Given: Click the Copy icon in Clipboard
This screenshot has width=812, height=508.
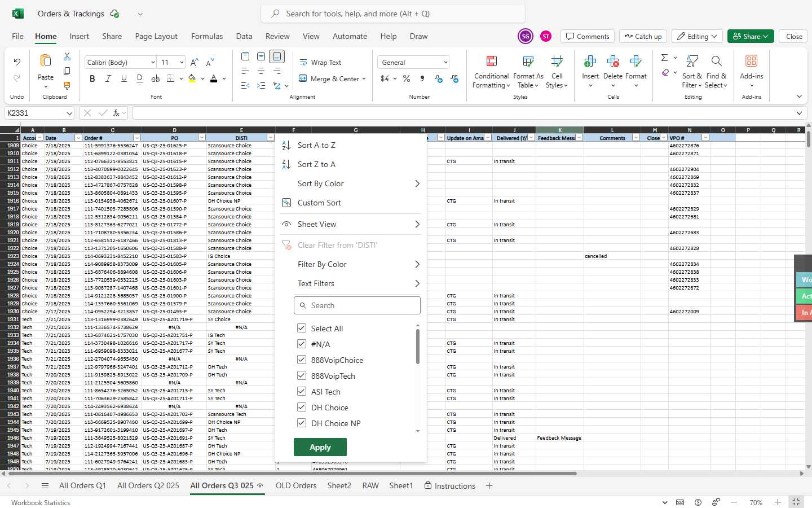Looking at the screenshot, I should [x=67, y=71].
